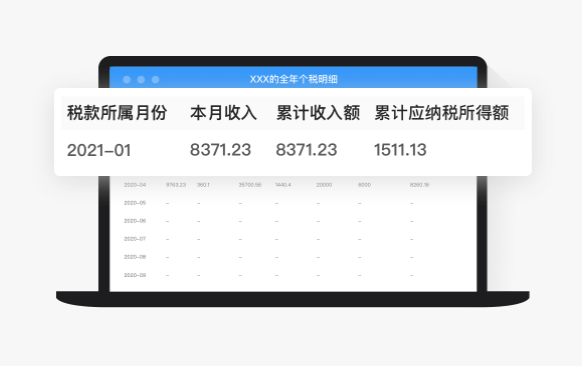Pick the 2020-09 row label
The image size is (582, 366).
coord(135,275)
